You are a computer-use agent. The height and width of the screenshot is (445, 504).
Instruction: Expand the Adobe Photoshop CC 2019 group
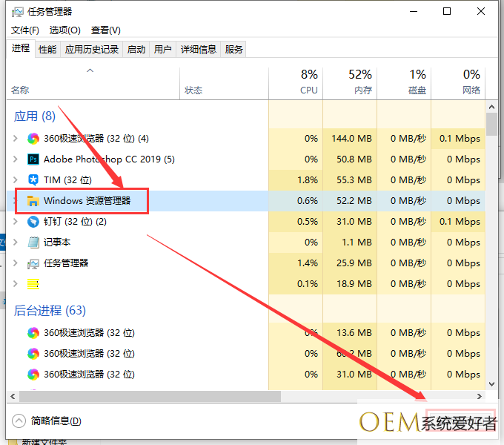(x=16, y=159)
